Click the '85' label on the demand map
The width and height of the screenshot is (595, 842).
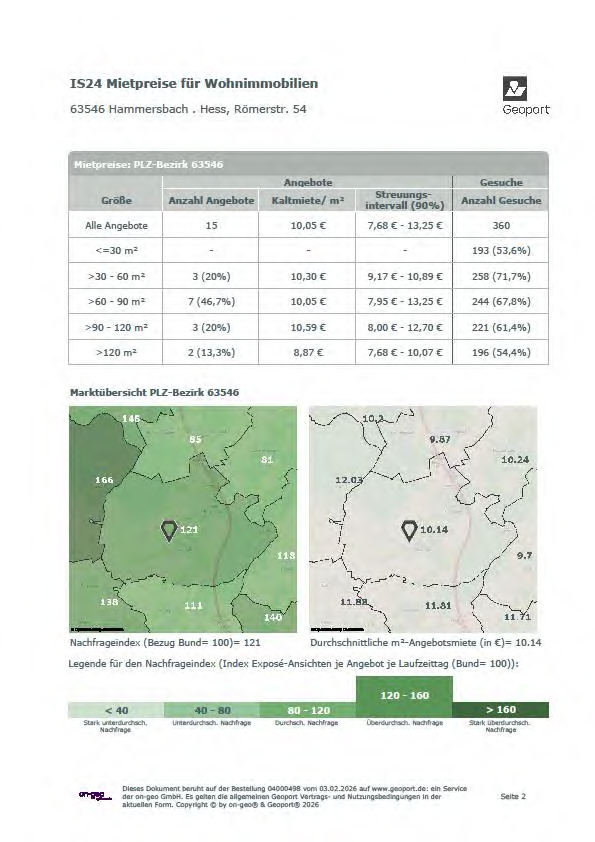(195, 439)
